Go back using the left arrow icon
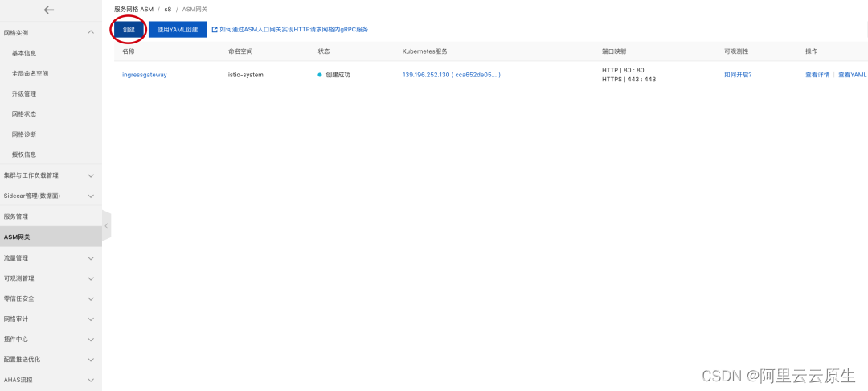Screen dimensions: 868x391 tap(49, 10)
